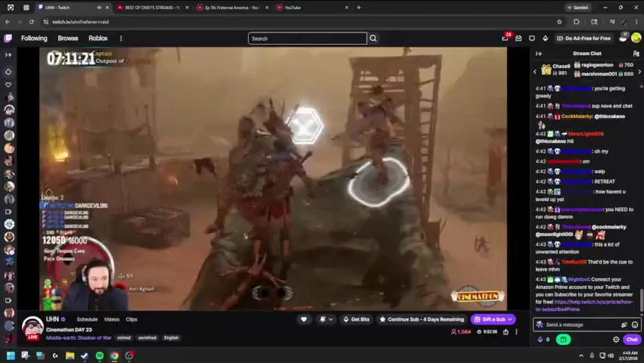
Task: Open the channel Videos tab
Action: pos(111,319)
